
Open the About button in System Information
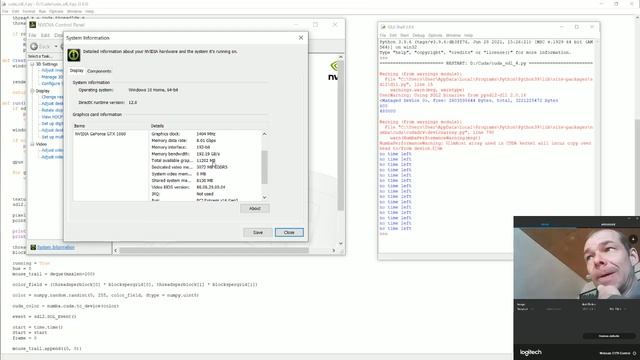coord(254,209)
